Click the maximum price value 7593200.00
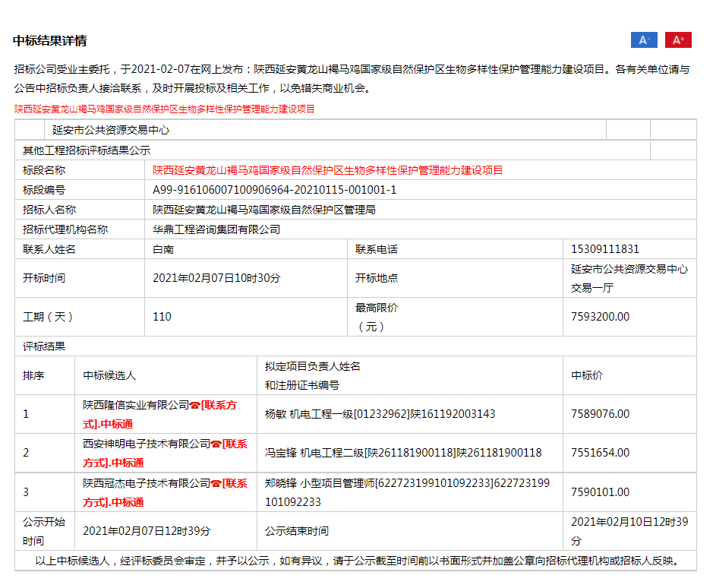This screenshot has width=713, height=588. [x=600, y=317]
